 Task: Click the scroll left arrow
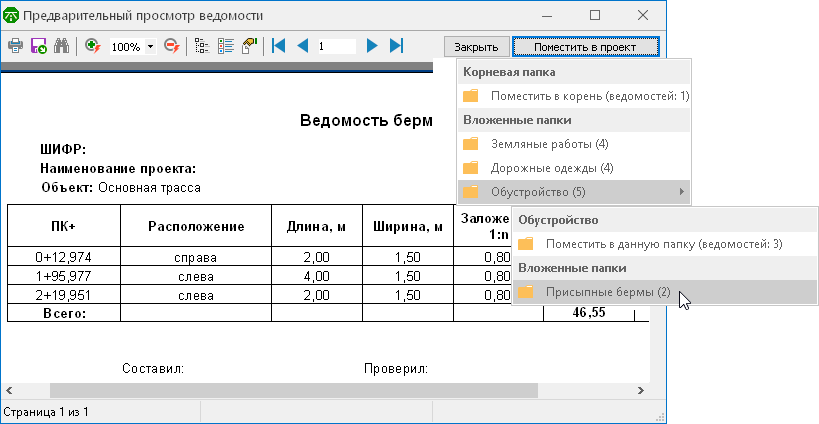[x=9, y=390]
